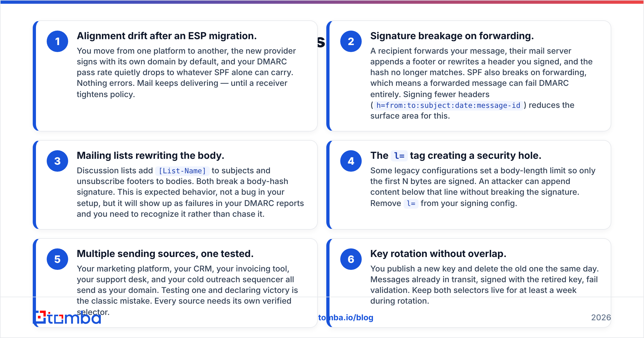Open the tomba.io/blog link
Viewport: 644px width, 338px height.
pos(346,318)
